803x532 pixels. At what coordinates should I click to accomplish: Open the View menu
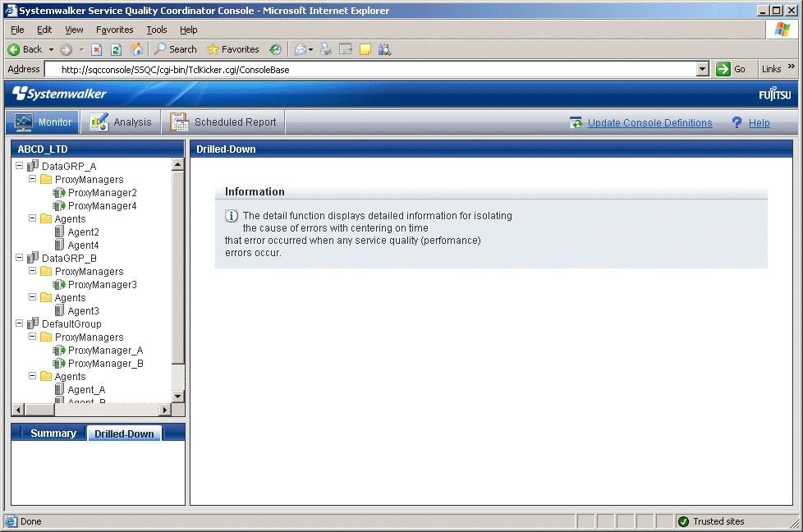point(74,30)
